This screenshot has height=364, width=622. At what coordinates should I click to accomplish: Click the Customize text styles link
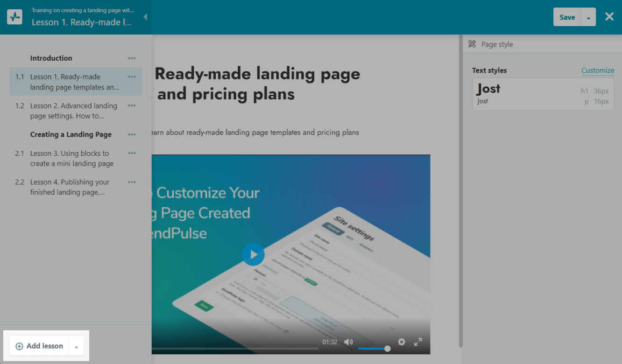coord(598,70)
